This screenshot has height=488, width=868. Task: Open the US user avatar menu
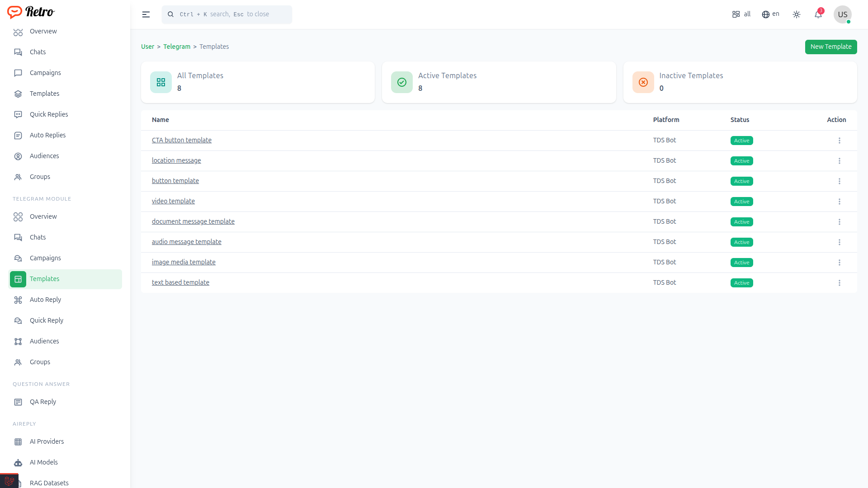(x=842, y=14)
